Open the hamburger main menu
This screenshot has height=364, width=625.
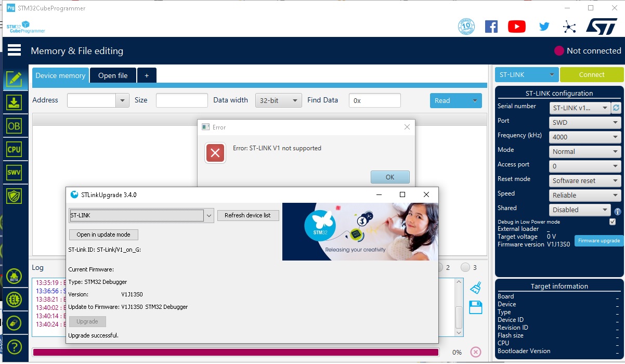coord(14,50)
